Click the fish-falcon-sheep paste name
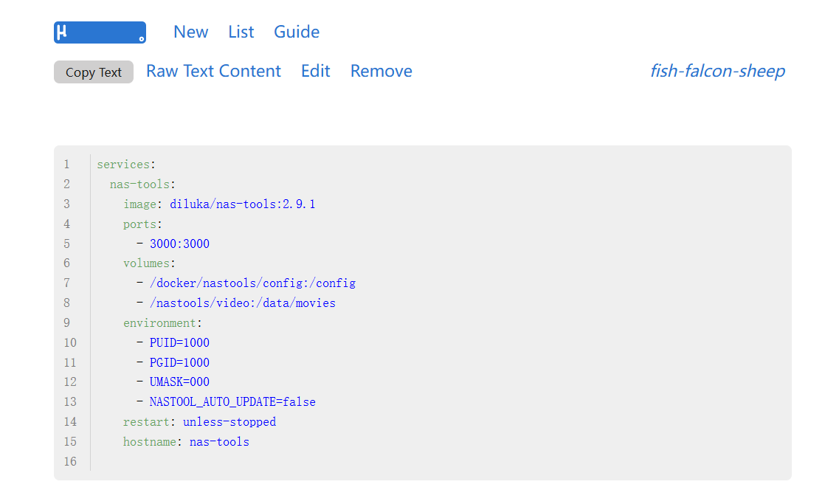This screenshot has width=839, height=504. click(717, 72)
